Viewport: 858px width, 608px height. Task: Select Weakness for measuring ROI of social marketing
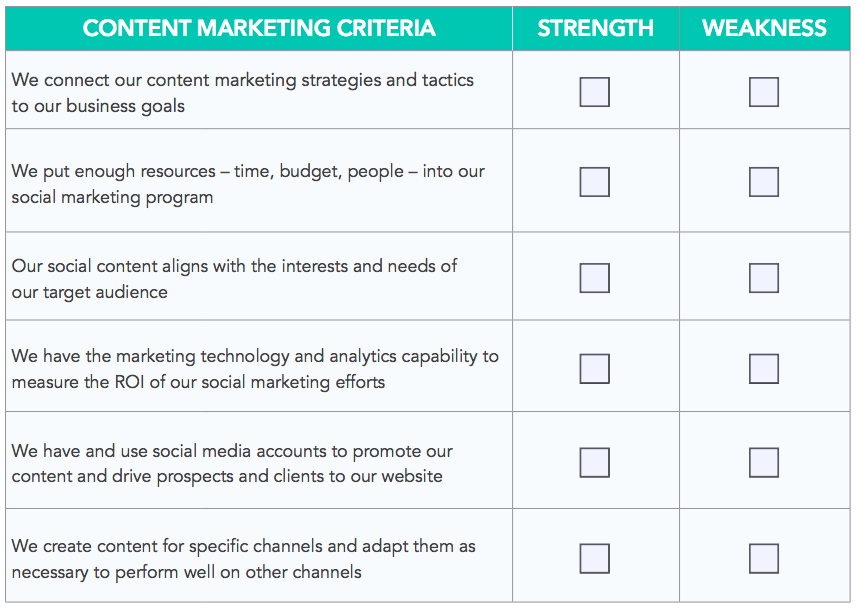point(763,368)
